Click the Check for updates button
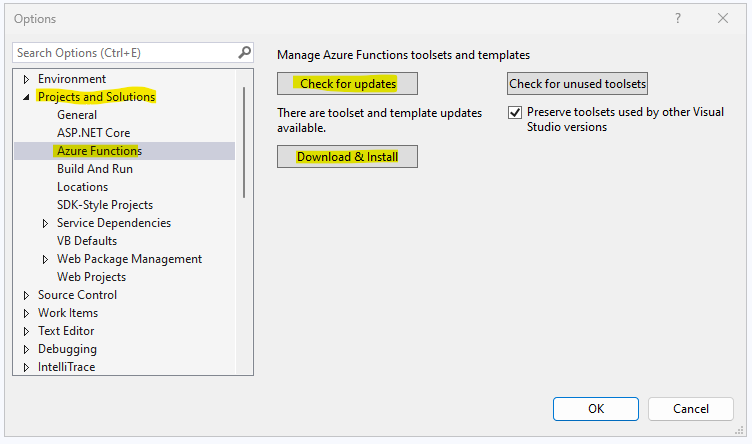752x444 pixels. (347, 84)
